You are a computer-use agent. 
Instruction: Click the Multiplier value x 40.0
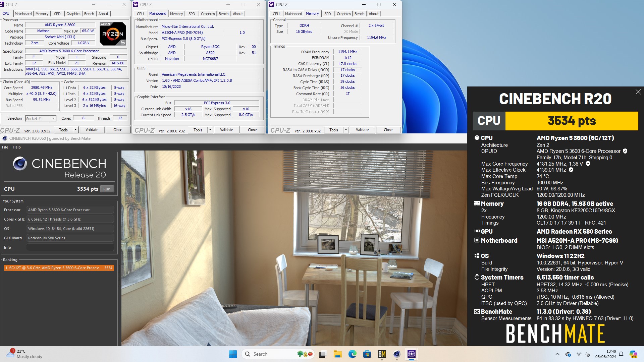[42, 94]
